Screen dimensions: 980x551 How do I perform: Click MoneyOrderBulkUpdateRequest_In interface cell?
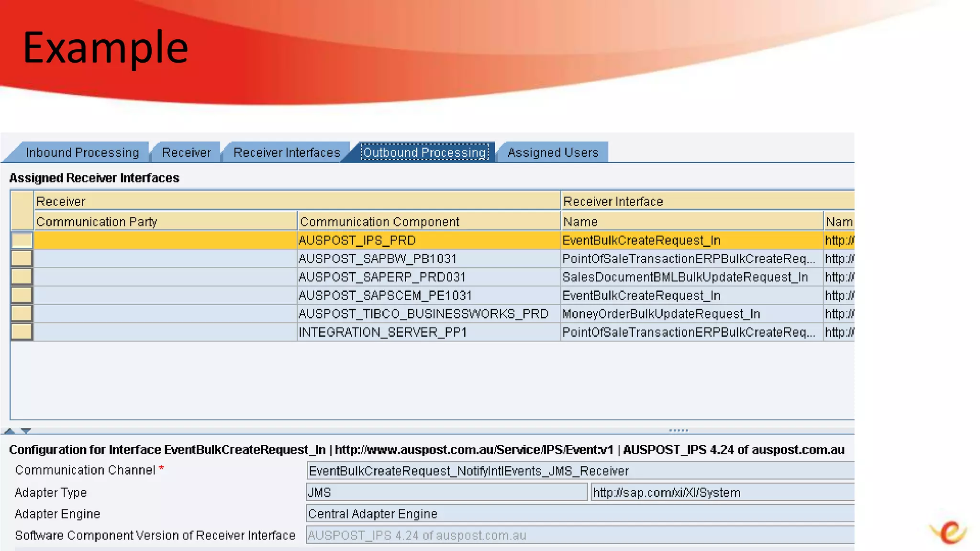(x=692, y=313)
